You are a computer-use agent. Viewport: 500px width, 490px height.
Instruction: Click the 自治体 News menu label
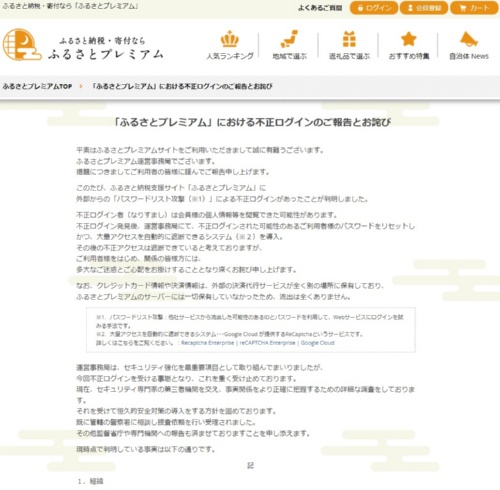pyautogui.click(x=469, y=56)
